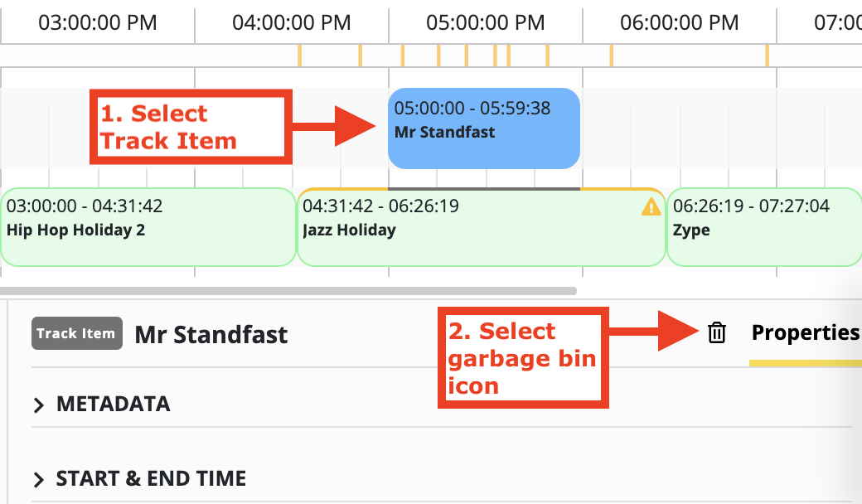This screenshot has height=504, width=862.
Task: Click the last yellow marker near 7 PM
Action: pyautogui.click(x=767, y=56)
